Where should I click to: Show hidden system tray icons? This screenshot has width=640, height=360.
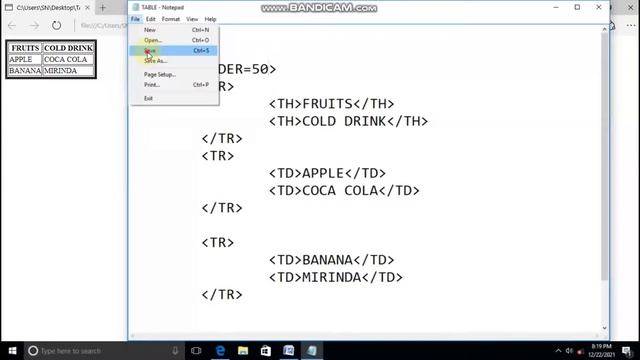click(x=558, y=351)
